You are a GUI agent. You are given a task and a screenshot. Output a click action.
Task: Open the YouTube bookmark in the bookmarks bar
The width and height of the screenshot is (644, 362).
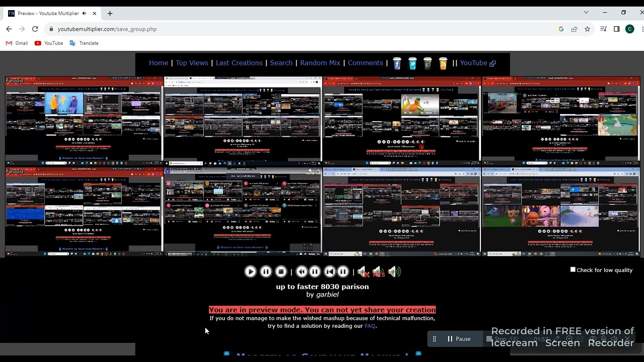click(x=49, y=43)
